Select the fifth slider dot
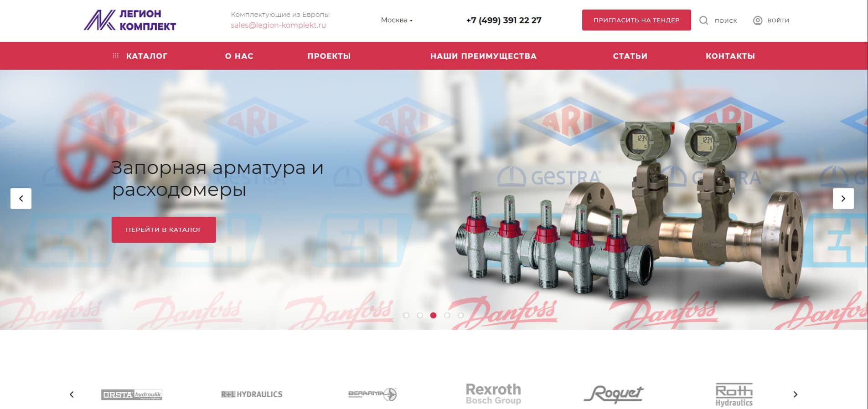The width and height of the screenshot is (868, 409). pyautogui.click(x=461, y=315)
